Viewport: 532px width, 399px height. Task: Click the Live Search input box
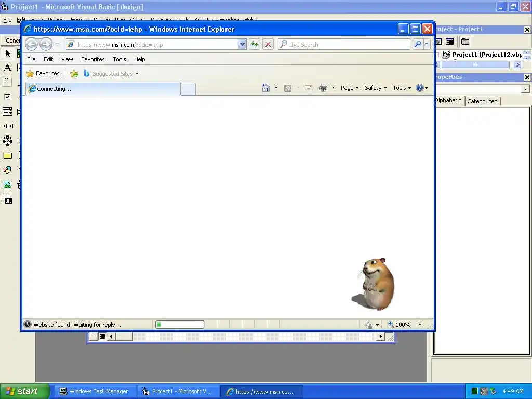coord(344,45)
